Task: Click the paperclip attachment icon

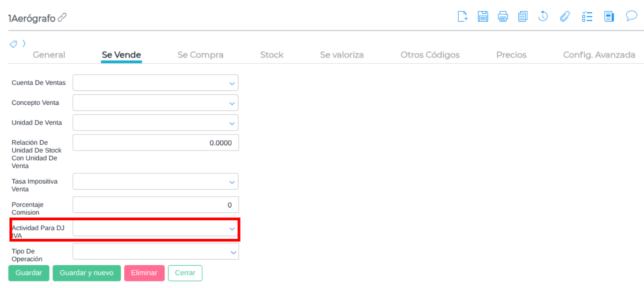Action: pyautogui.click(x=565, y=17)
